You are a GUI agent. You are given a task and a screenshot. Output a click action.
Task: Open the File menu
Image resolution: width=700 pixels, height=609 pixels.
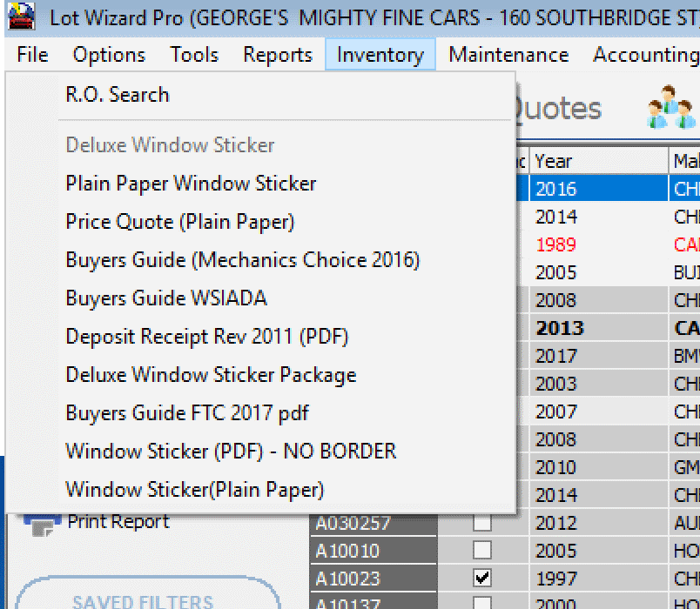(31, 54)
